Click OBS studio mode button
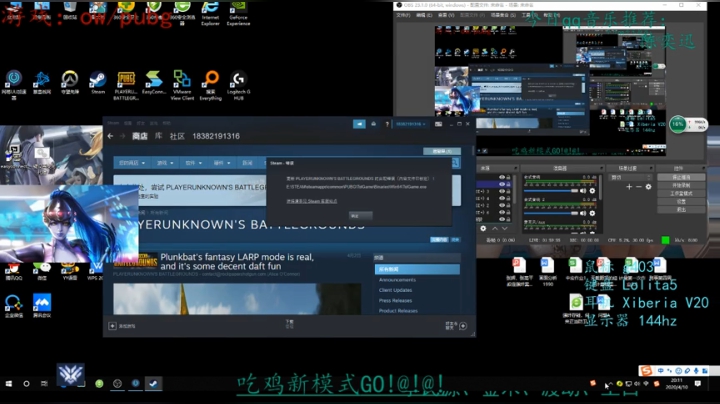 (681, 193)
